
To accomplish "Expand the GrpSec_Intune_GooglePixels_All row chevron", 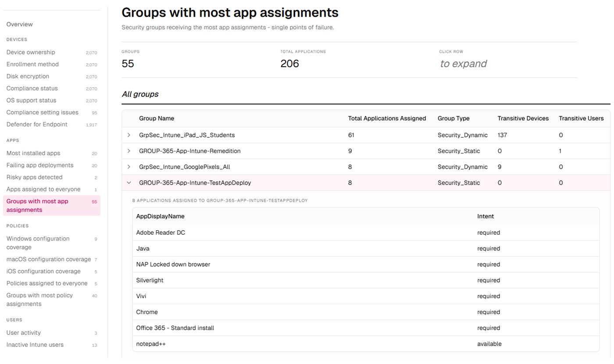I will [129, 167].
